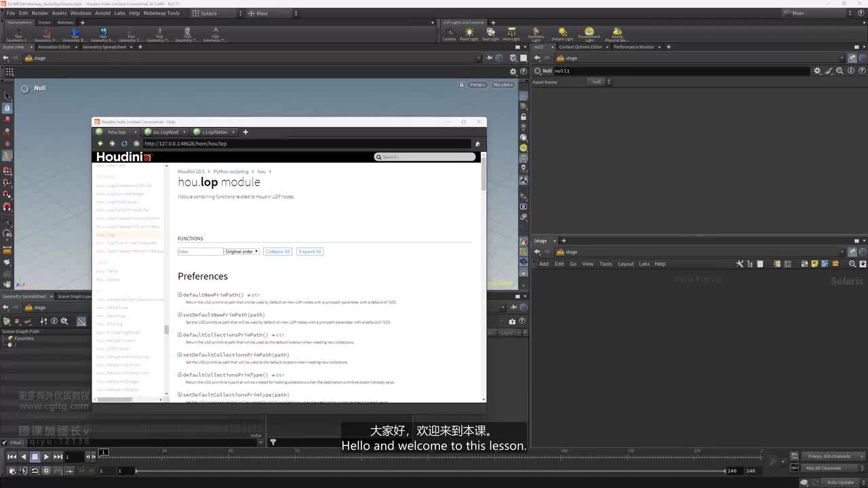
Task: Click the Area Light shelf tool
Action: (511, 34)
